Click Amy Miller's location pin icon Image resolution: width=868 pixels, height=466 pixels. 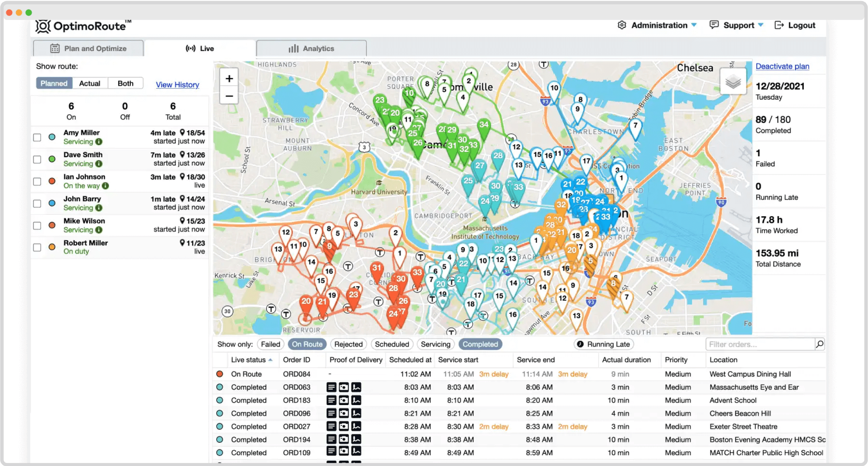tap(182, 132)
